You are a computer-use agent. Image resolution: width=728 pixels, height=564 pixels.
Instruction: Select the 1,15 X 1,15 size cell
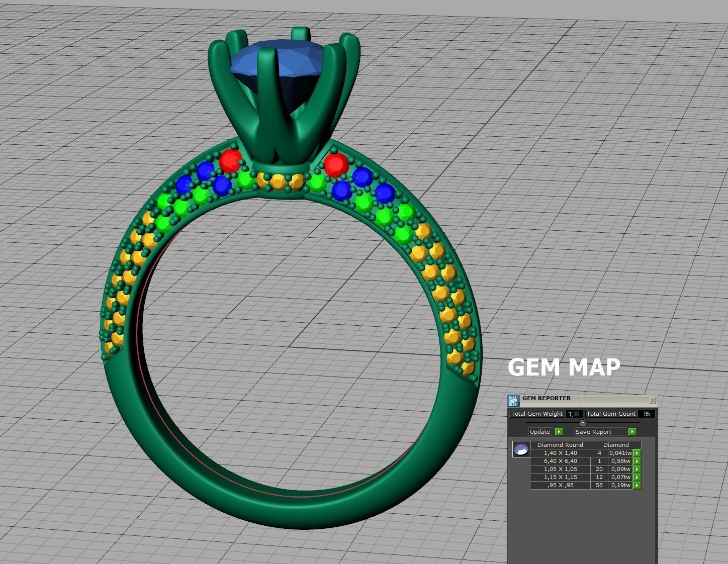tap(560, 477)
